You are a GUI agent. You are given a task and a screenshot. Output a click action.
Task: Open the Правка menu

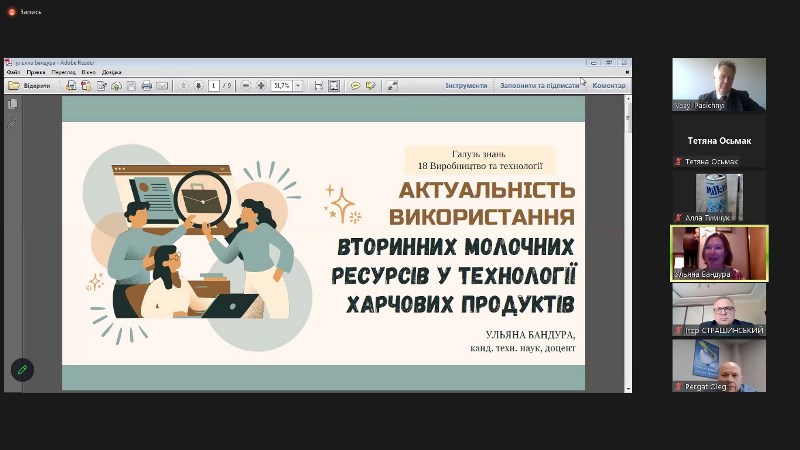(36, 72)
